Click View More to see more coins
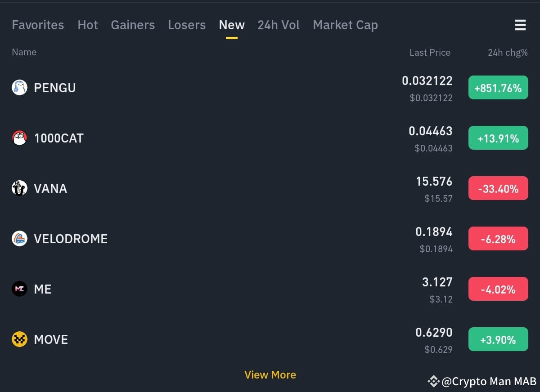This screenshot has height=392, width=540. click(270, 374)
